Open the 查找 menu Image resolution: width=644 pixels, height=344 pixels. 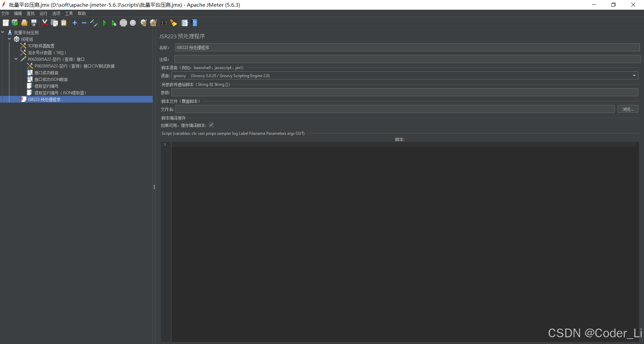pyautogui.click(x=31, y=13)
